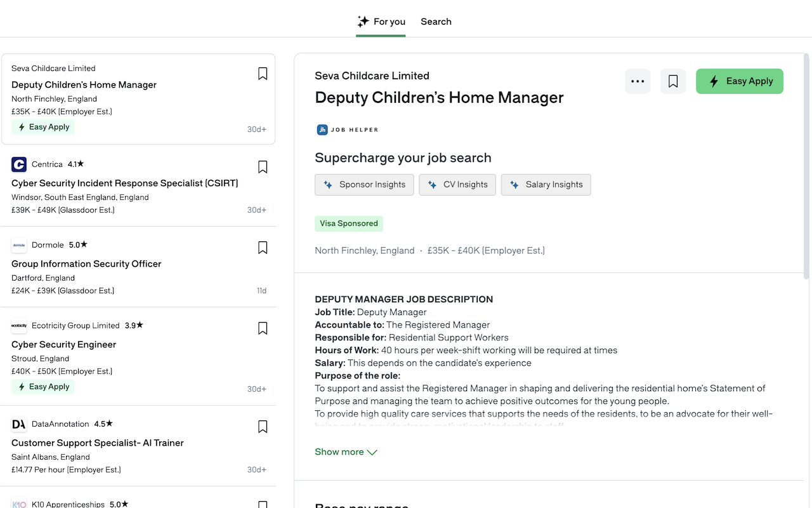The width and height of the screenshot is (812, 508).
Task: Click the DataAnnotation company logo
Action: pyautogui.click(x=19, y=424)
